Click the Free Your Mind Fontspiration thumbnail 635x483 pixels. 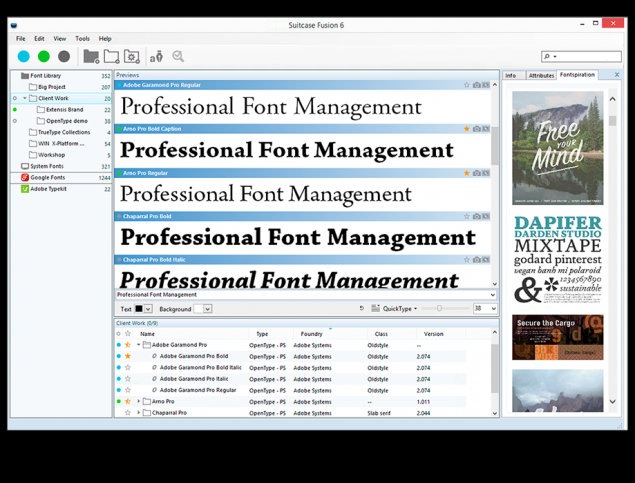pos(558,148)
